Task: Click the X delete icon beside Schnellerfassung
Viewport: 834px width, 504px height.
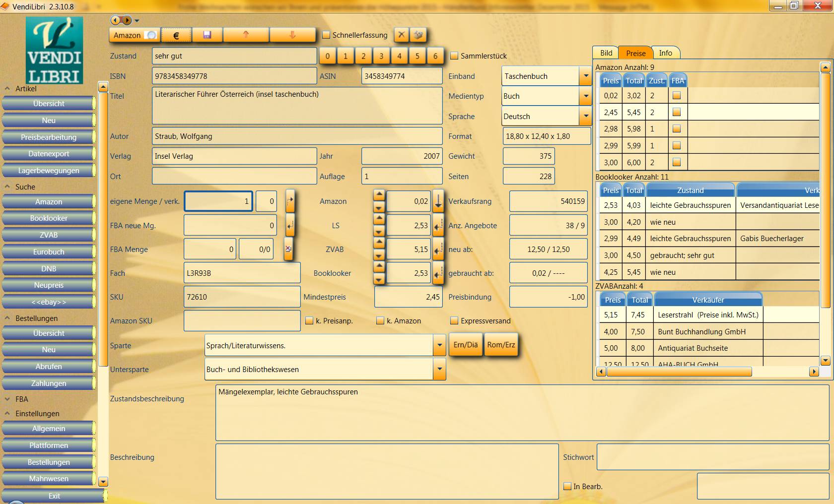Action: pyautogui.click(x=402, y=35)
